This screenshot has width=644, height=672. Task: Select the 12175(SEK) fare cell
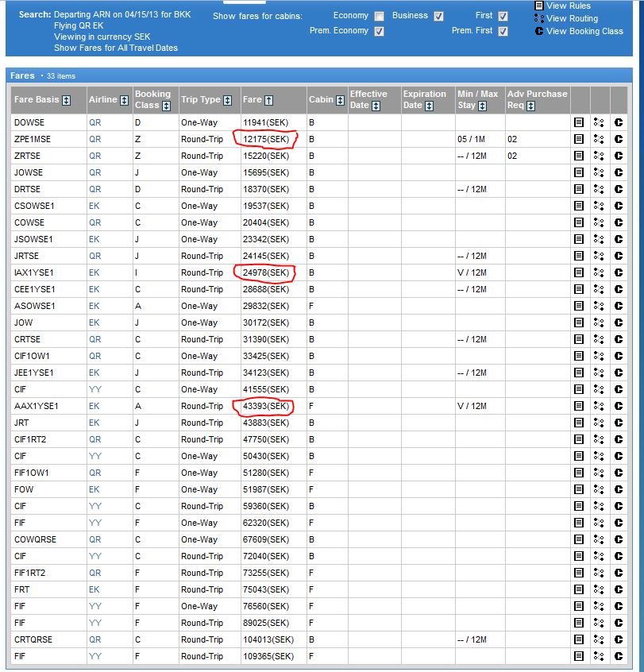(266, 139)
